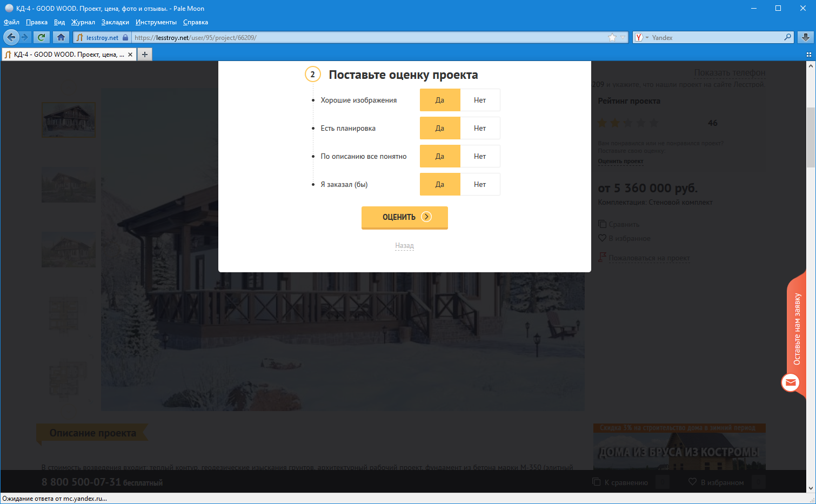Screen dimensions: 816x504
Task: Select Да for По описанию все понятно
Action: point(440,156)
